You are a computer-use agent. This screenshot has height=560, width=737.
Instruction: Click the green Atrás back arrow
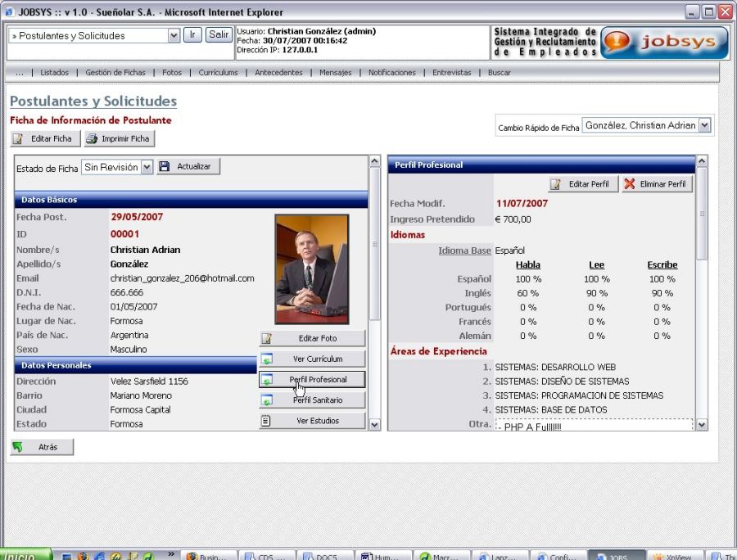(18, 447)
